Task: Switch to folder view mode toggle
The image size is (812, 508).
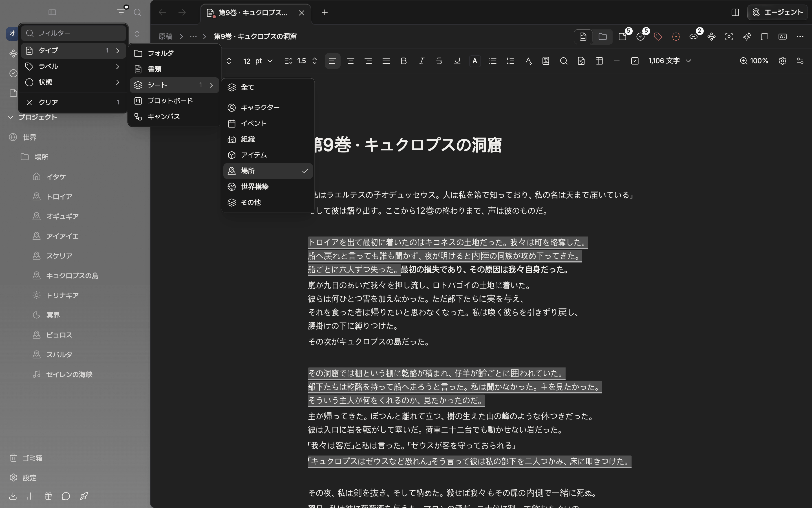Action: [603, 36]
